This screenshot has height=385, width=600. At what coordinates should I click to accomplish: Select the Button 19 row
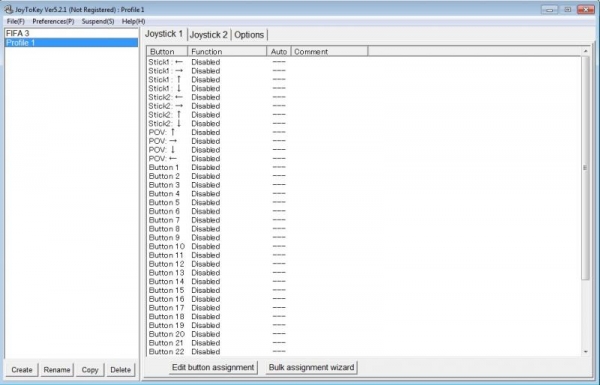point(364,326)
